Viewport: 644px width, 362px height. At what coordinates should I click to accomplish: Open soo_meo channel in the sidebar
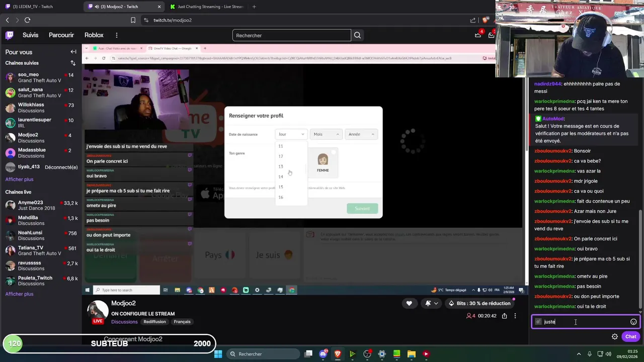(40, 77)
